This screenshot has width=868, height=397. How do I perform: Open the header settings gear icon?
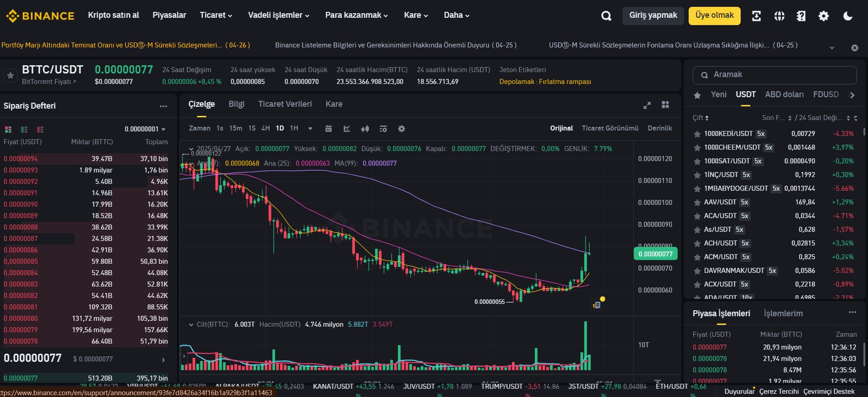[823, 16]
